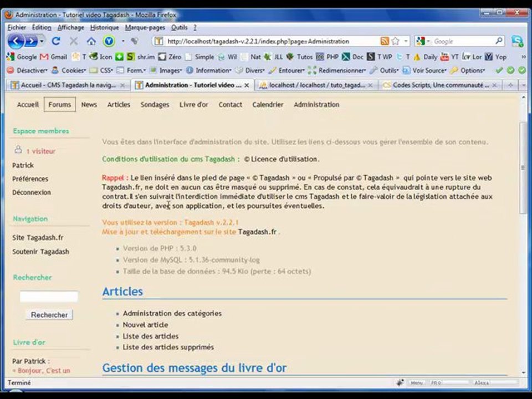Open the shr.im bookmark
Image resolution: width=532 pixels, height=399 pixels.
[141, 57]
